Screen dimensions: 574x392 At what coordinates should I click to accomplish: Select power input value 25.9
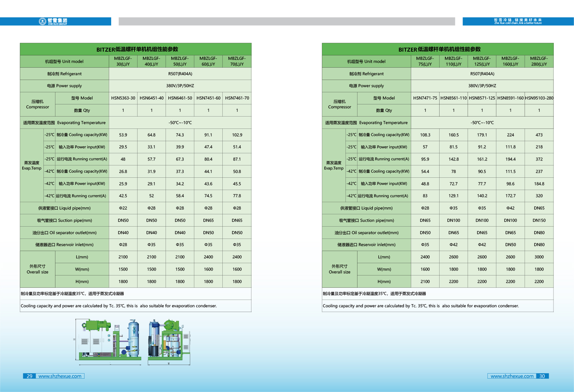pos(123,184)
